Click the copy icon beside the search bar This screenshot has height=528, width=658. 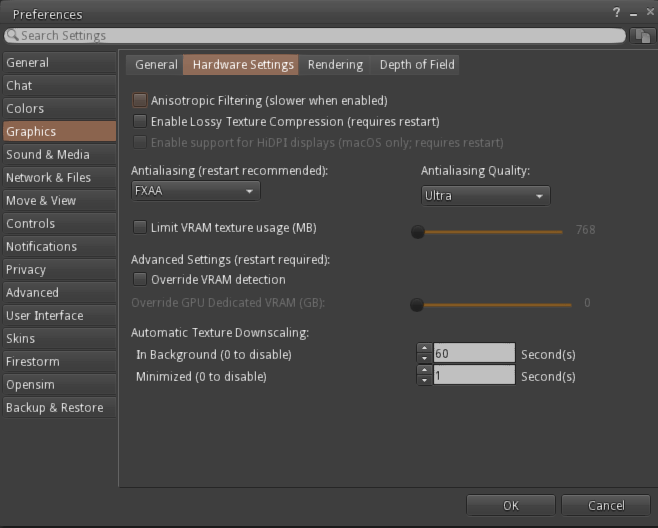[x=642, y=36]
